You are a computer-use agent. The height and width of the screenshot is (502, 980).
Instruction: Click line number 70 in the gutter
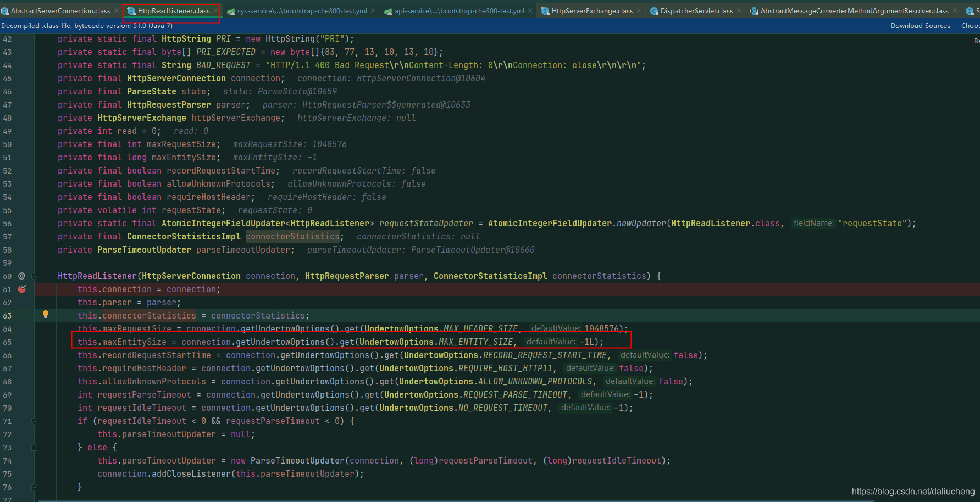[7, 408]
